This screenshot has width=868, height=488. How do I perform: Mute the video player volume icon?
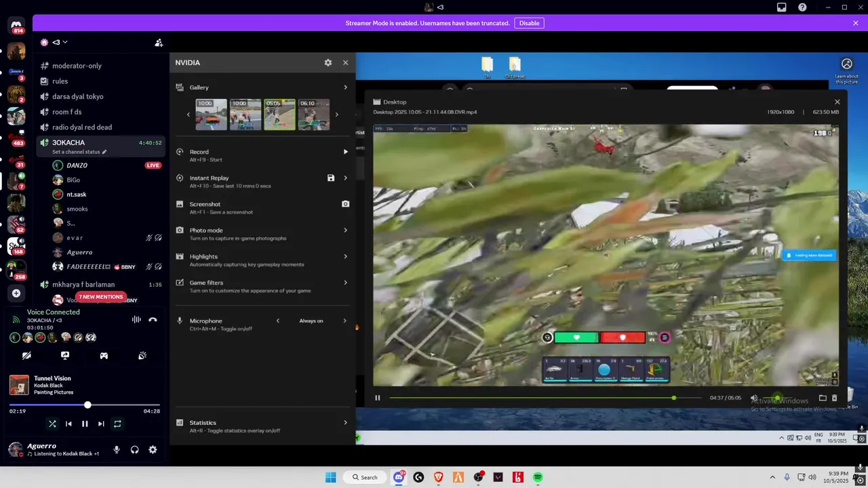pyautogui.click(x=754, y=398)
